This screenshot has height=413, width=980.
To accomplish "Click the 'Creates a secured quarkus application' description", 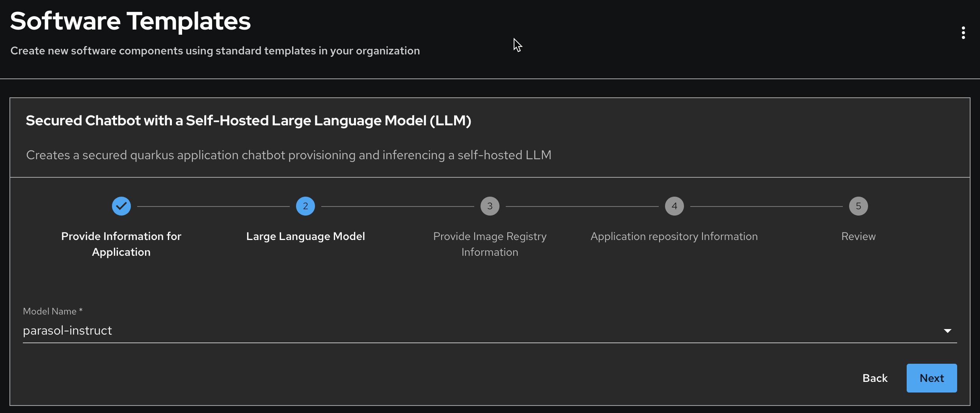I will (289, 155).
